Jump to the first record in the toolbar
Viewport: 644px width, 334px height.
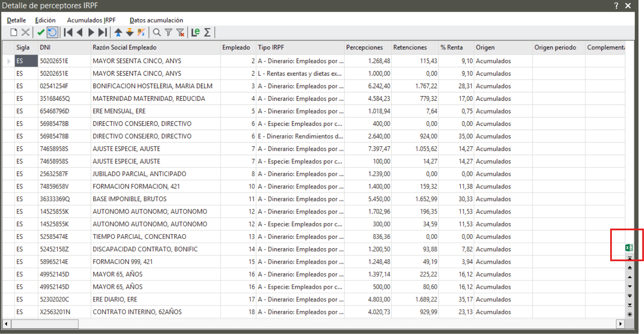tap(68, 32)
